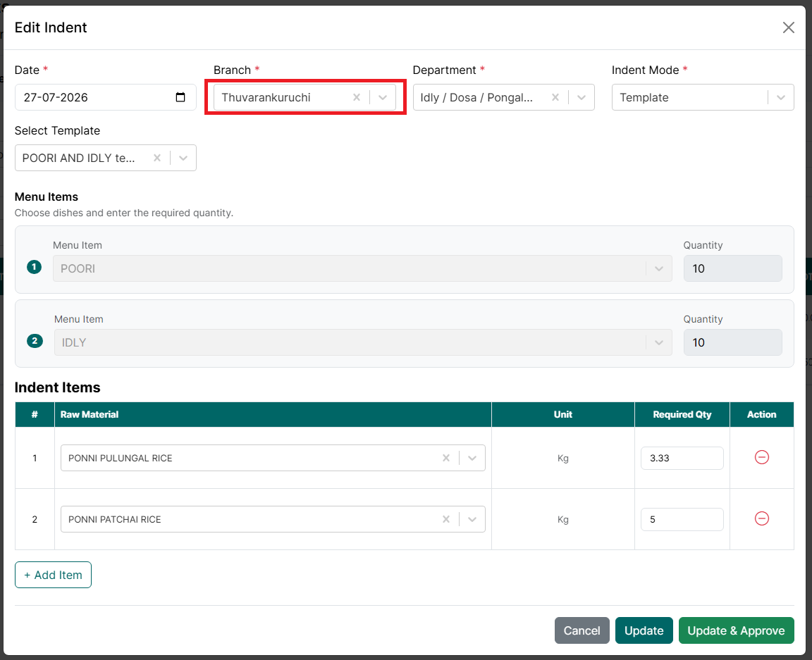Clear PONNI PATCHAI RICE raw material

click(x=446, y=519)
